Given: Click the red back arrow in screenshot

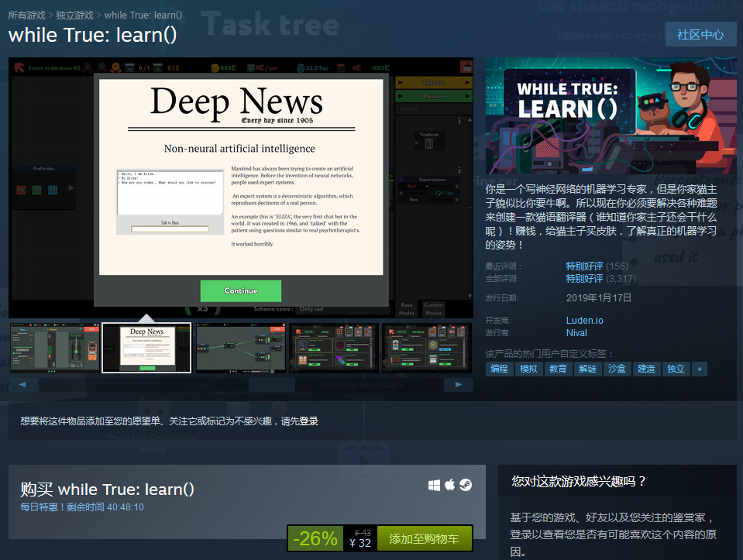Looking at the screenshot, I should (19, 67).
